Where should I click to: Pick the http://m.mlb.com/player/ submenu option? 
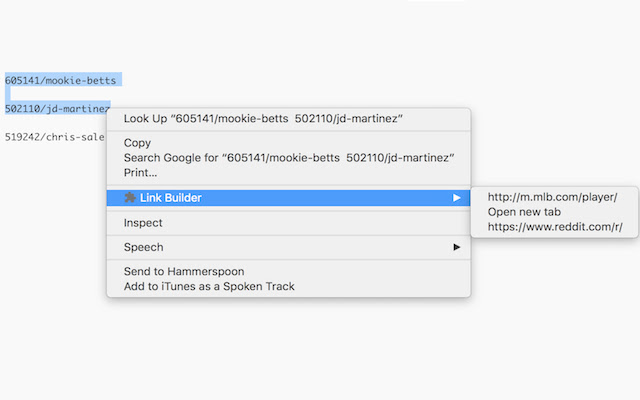tap(552, 197)
